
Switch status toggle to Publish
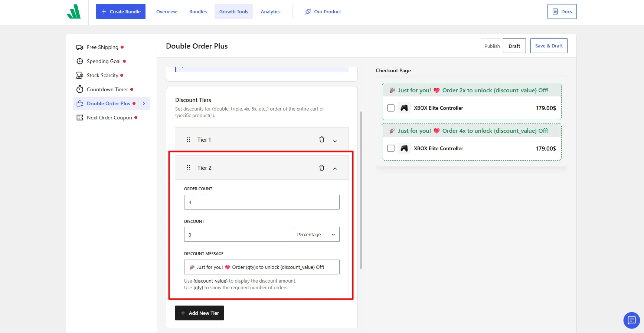(492, 46)
